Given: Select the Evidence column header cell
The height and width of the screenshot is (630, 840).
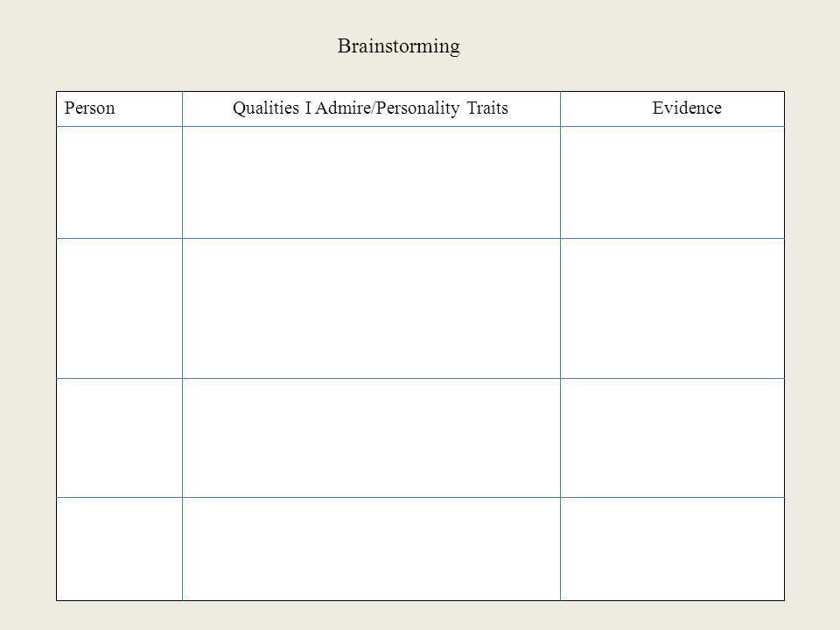Looking at the screenshot, I should point(672,108).
